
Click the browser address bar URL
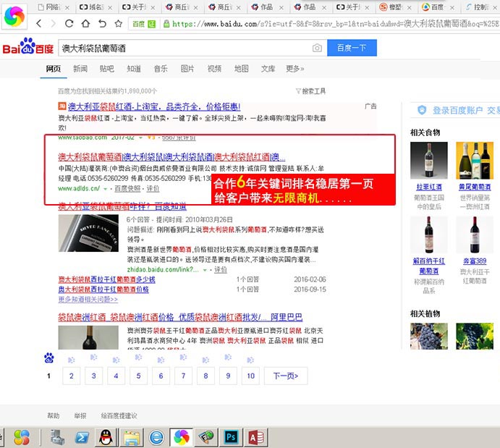[335, 24]
